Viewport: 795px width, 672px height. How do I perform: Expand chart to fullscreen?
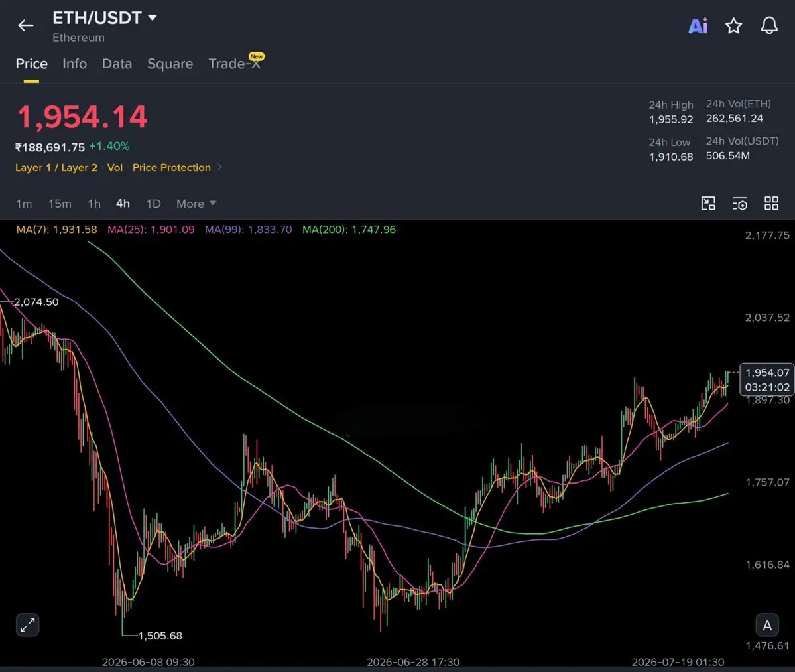pyautogui.click(x=27, y=625)
